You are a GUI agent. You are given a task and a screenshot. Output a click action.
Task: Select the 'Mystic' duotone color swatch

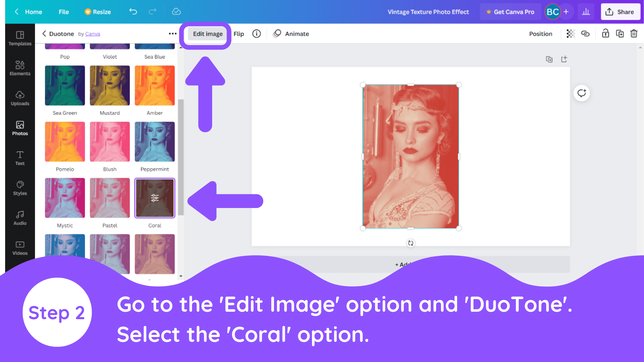click(x=65, y=198)
